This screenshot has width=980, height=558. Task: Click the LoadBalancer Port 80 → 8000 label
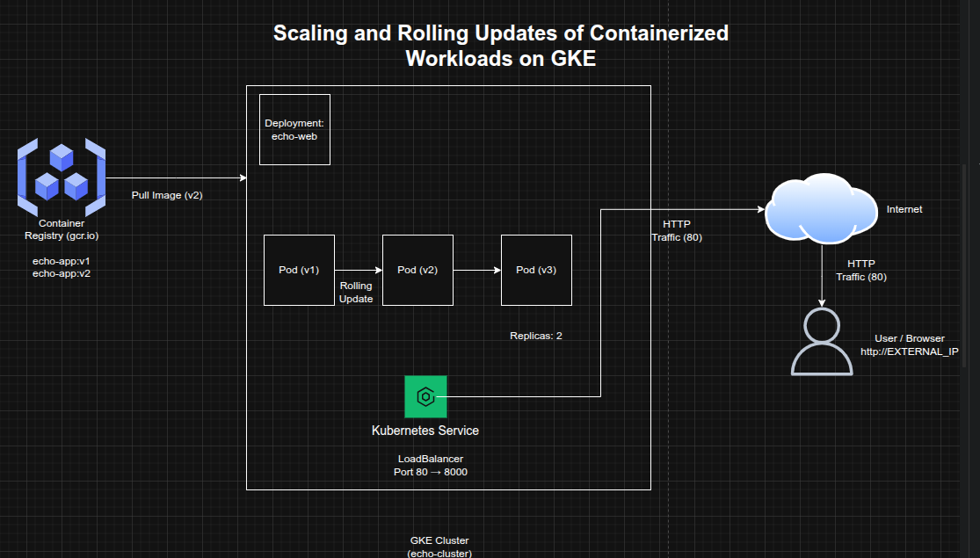click(431, 466)
